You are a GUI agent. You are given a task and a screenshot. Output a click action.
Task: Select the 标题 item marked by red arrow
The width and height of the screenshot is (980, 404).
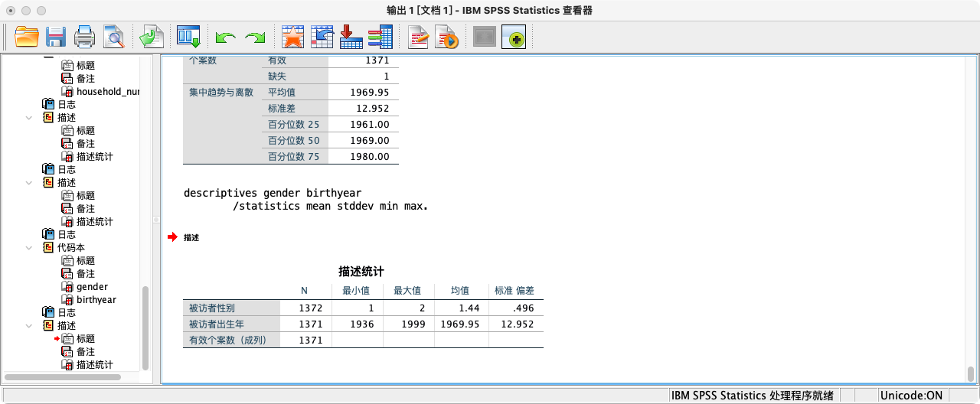[x=86, y=339]
